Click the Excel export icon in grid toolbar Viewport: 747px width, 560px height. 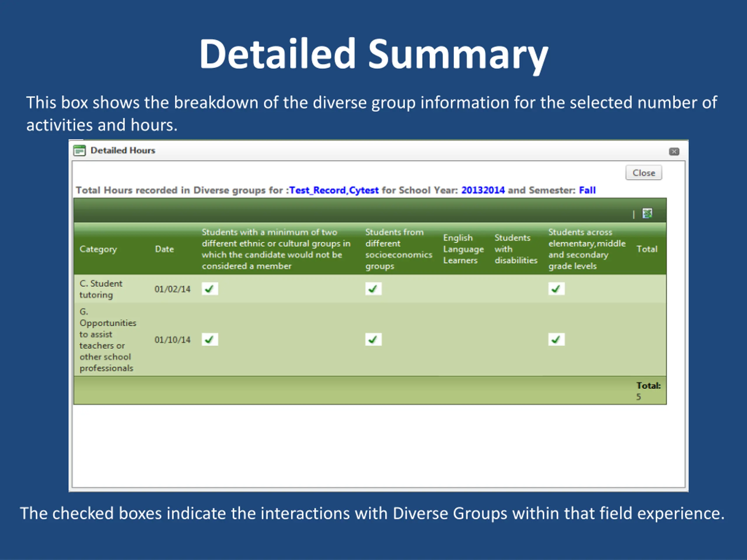tap(647, 213)
